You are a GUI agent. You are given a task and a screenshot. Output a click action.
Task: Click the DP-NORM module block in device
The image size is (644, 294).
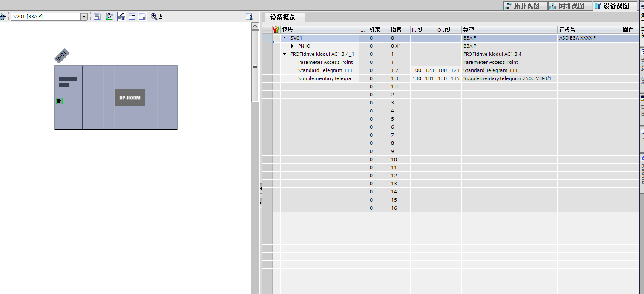130,98
